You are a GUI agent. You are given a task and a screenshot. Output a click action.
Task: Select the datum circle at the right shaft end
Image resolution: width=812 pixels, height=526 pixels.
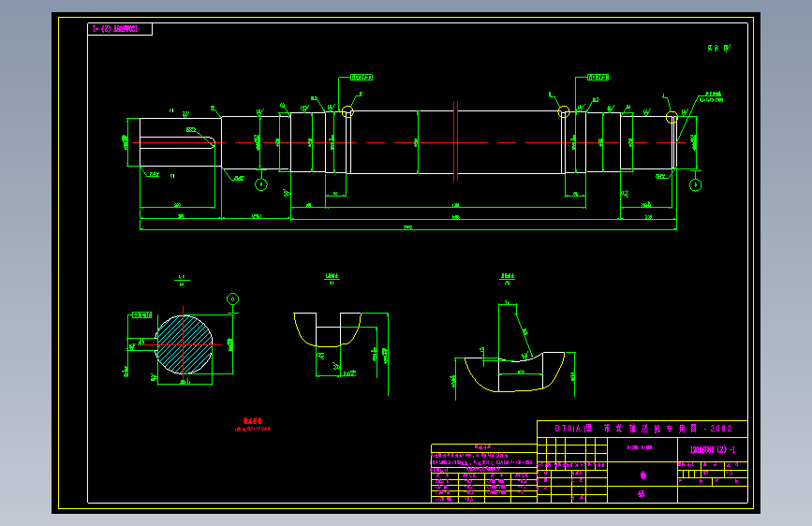[696, 184]
